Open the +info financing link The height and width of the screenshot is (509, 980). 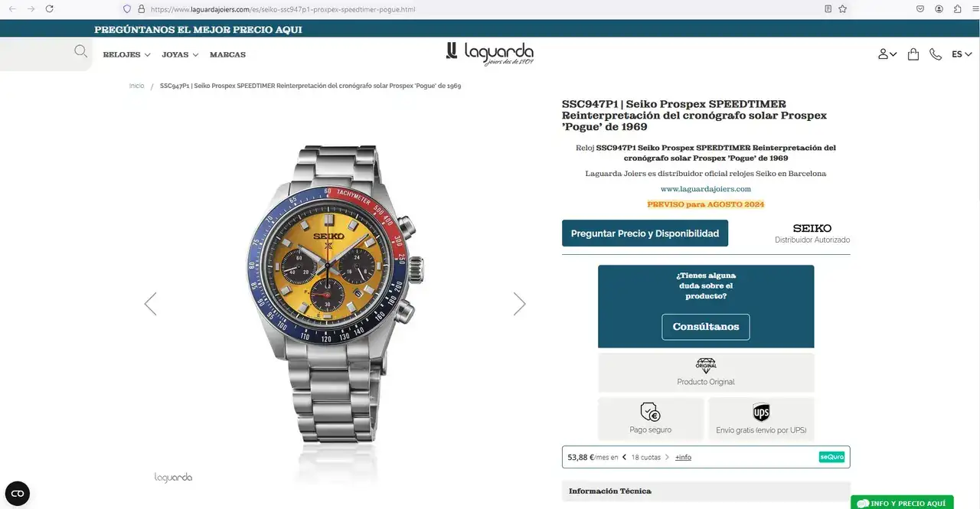pos(683,457)
